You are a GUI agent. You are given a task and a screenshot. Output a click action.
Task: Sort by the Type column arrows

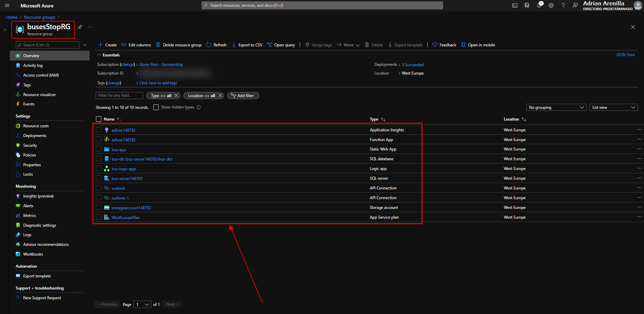[x=383, y=119]
